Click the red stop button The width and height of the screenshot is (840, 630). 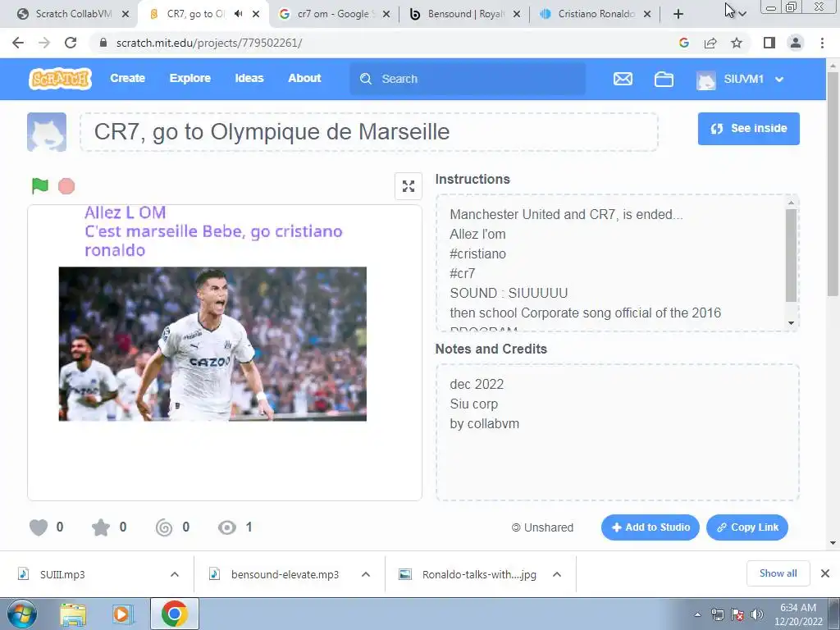coord(66,186)
